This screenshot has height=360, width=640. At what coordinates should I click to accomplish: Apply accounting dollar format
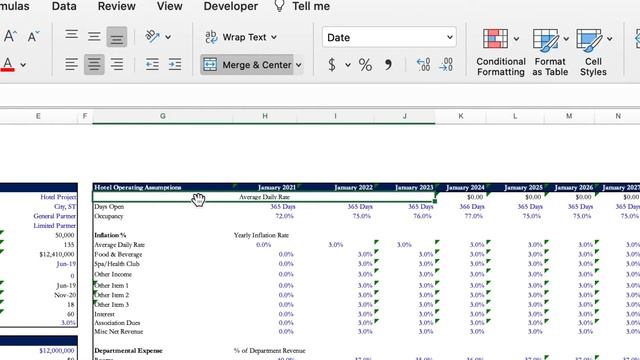click(x=332, y=64)
